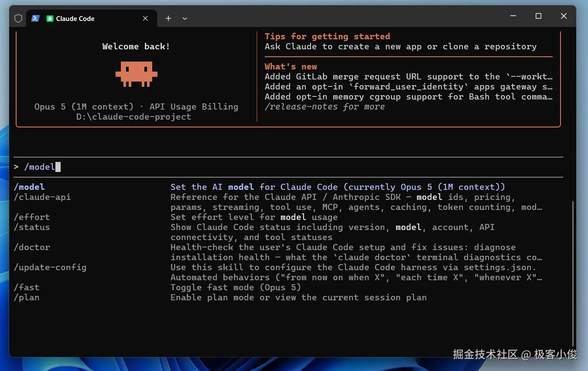588x371 pixels.
Task: Select the /fast command suggestion
Action: click(27, 287)
